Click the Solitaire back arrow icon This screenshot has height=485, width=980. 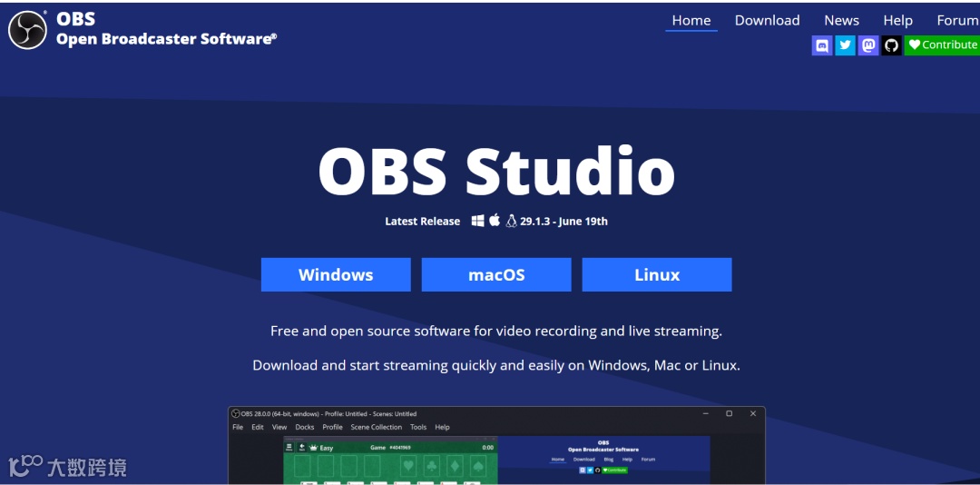pyautogui.click(x=302, y=448)
